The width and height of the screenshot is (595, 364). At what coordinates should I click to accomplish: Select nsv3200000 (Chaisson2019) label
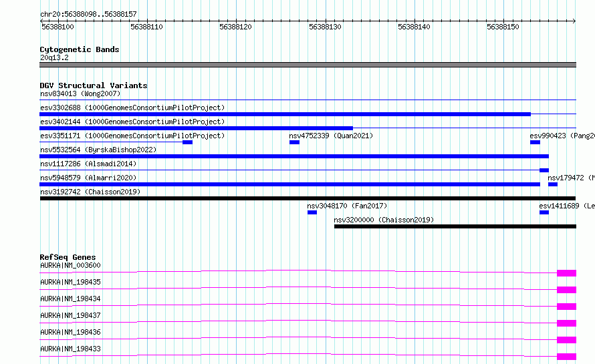pyautogui.click(x=384, y=220)
